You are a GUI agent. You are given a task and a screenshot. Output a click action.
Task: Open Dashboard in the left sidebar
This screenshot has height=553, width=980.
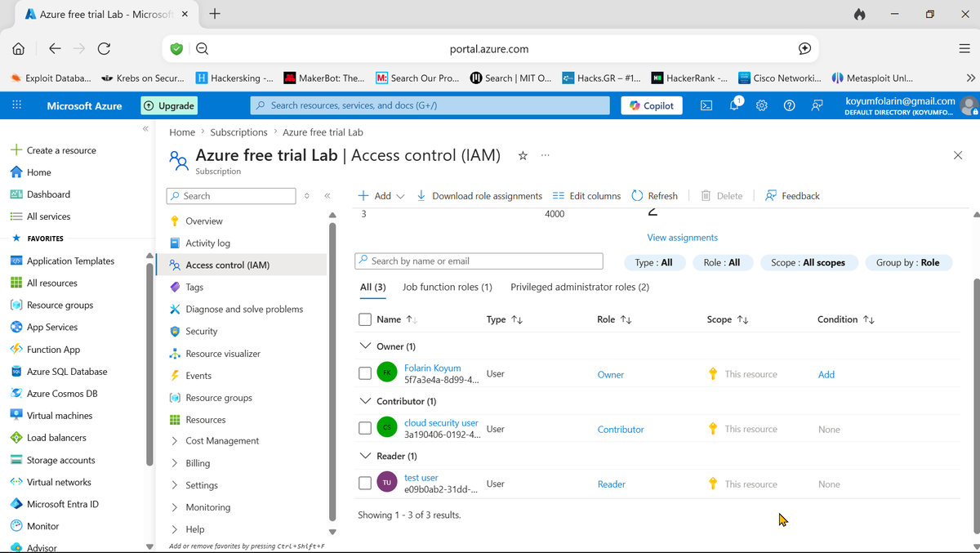point(40,194)
